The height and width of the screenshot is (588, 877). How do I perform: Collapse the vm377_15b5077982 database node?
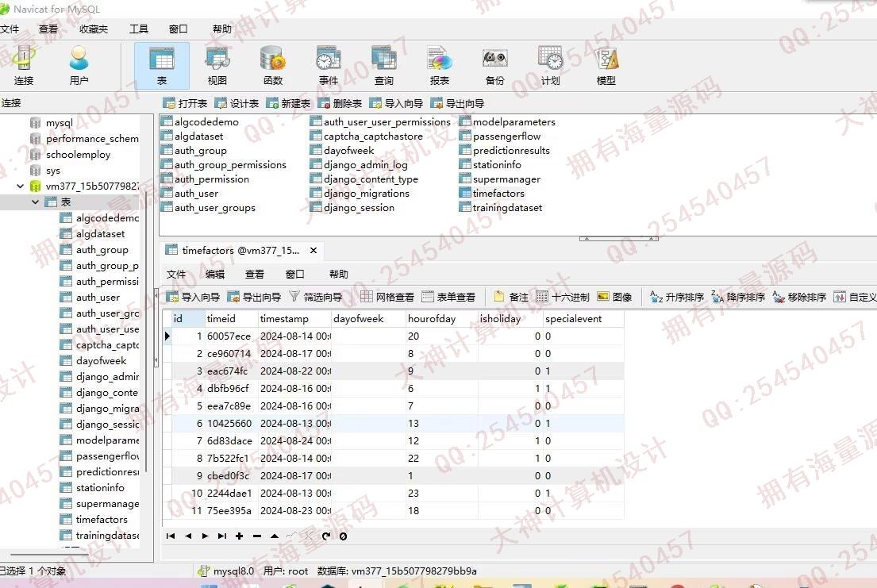click(20, 186)
